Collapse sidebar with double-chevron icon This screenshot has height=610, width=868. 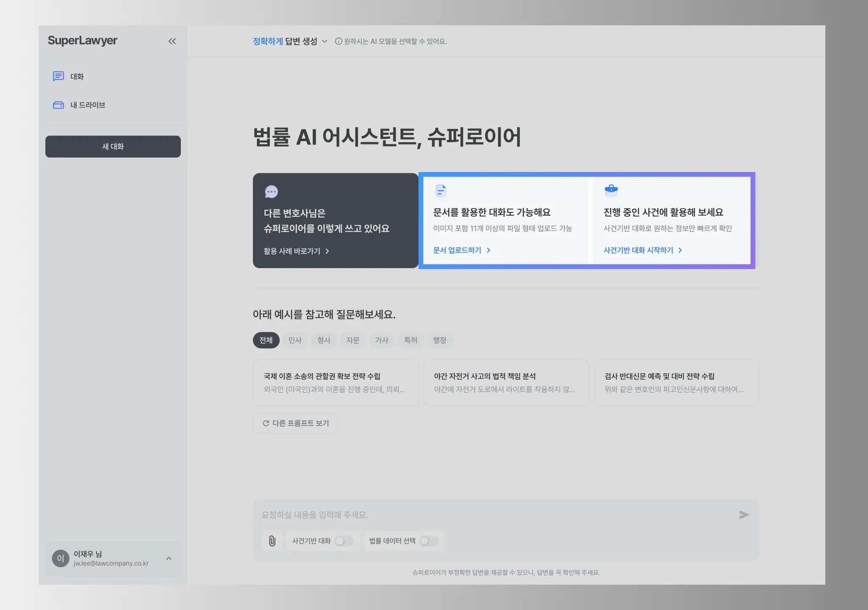click(x=172, y=41)
